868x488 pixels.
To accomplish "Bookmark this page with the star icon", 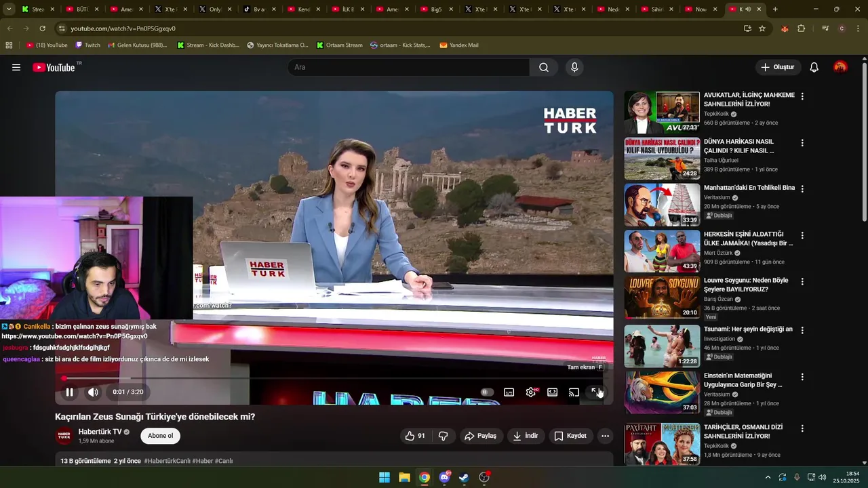I will 762,28.
